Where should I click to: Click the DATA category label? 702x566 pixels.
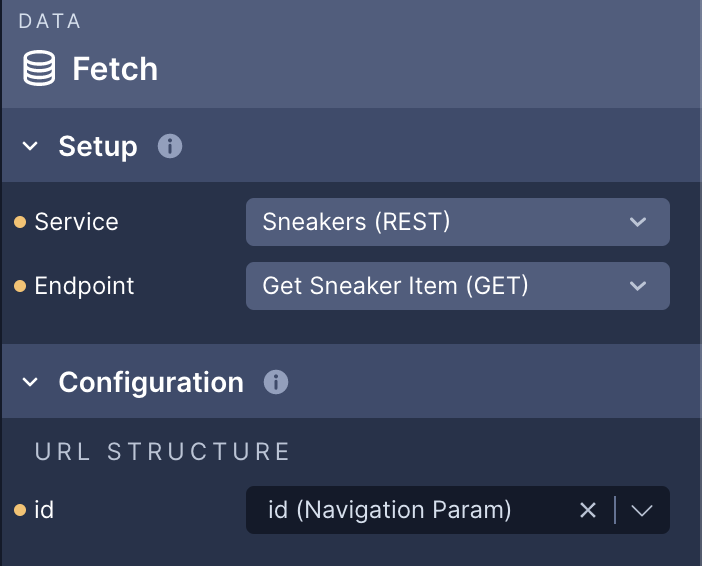50,21
